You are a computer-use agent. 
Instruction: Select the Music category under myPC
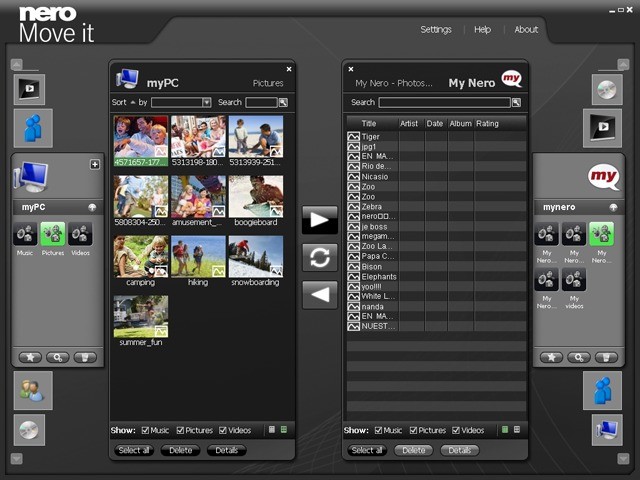point(25,234)
